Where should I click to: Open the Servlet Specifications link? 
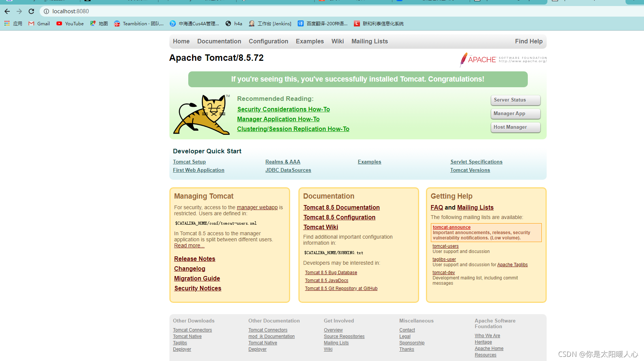pos(476,162)
